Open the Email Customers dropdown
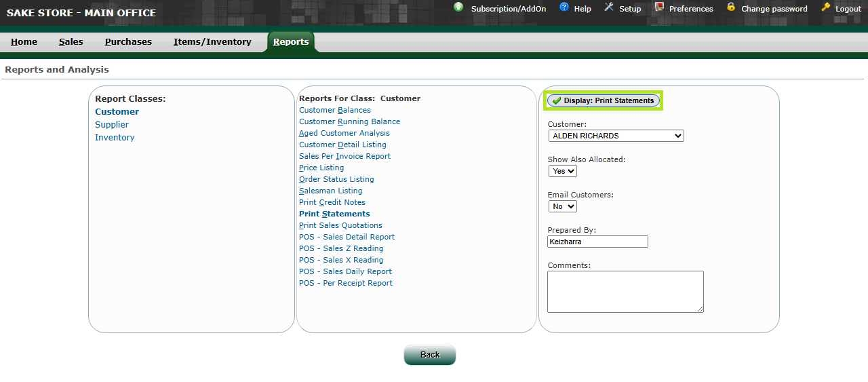This screenshot has width=868, height=382. pyautogui.click(x=562, y=206)
